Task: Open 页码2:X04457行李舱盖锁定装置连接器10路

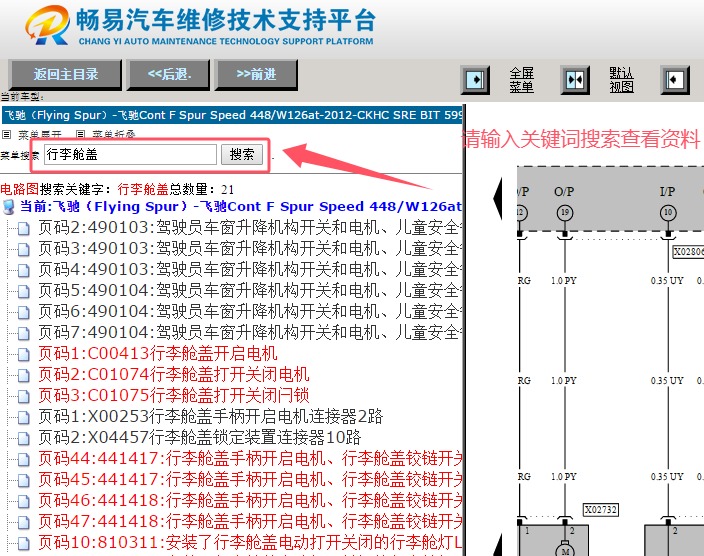Action: tap(200, 437)
